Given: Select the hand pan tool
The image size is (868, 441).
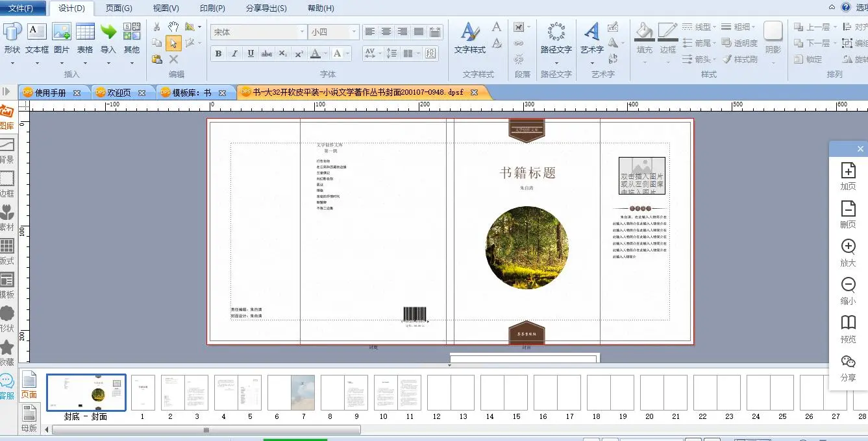Looking at the screenshot, I should [x=173, y=27].
